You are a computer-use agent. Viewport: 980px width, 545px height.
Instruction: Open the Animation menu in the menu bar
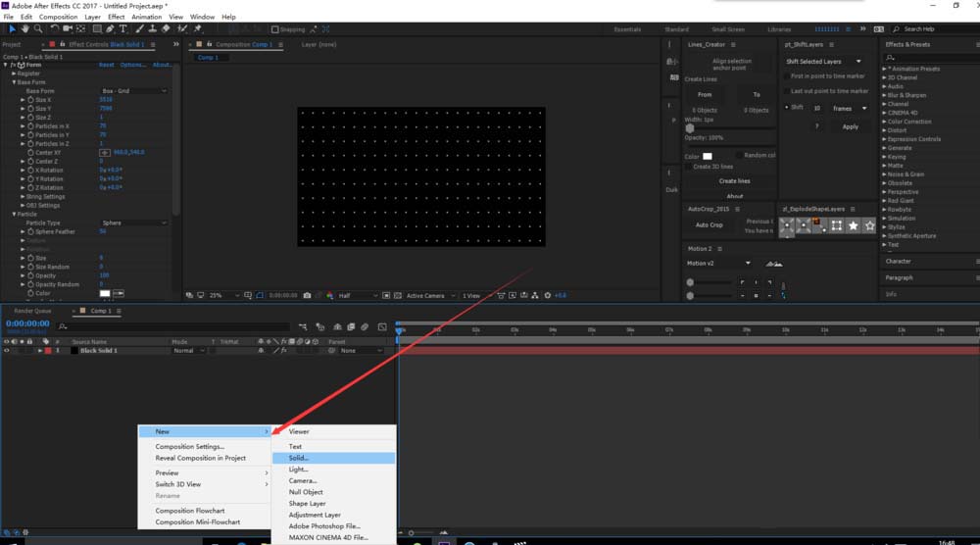pos(147,17)
